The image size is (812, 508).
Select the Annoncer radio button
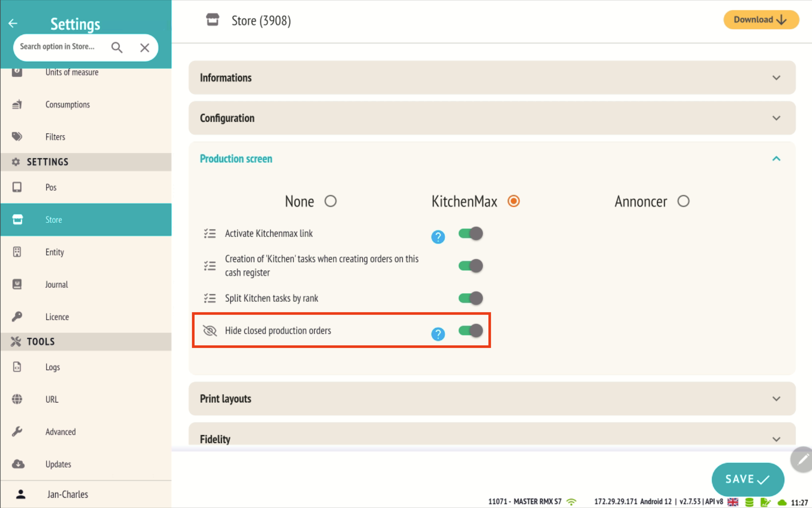click(683, 201)
